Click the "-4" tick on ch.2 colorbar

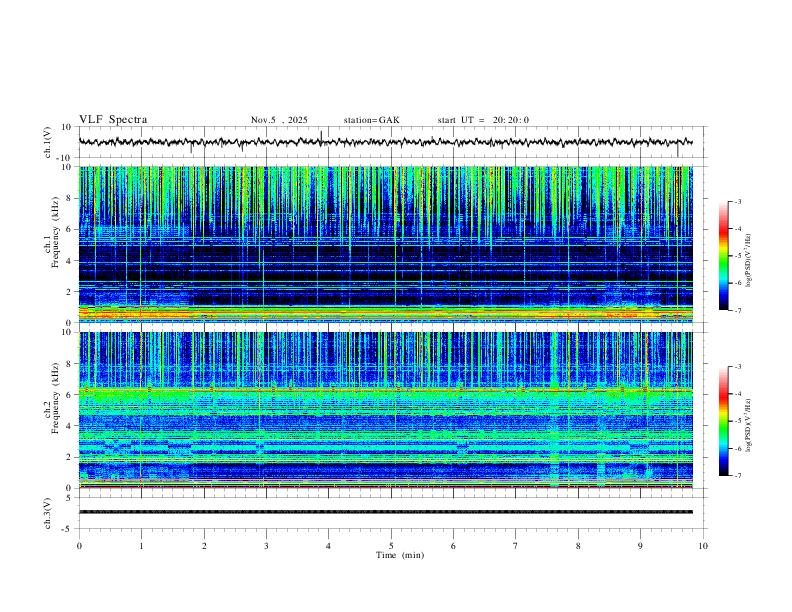pyautogui.click(x=737, y=393)
